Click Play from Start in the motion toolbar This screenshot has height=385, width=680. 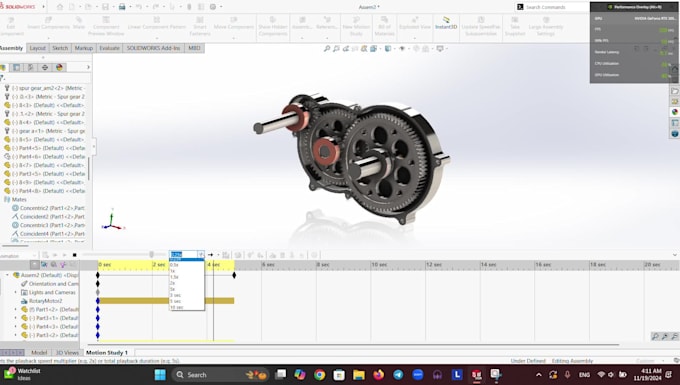55,255
